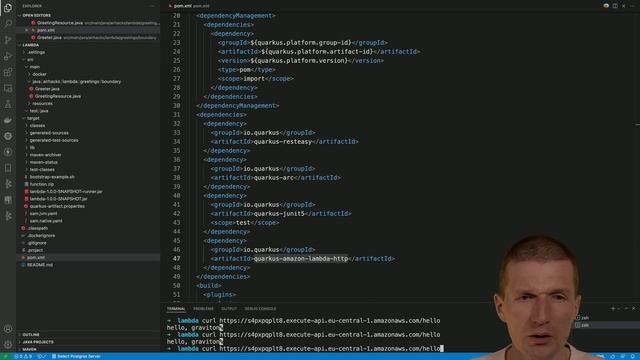Open sam.jvm.yaml file

pos(43,214)
